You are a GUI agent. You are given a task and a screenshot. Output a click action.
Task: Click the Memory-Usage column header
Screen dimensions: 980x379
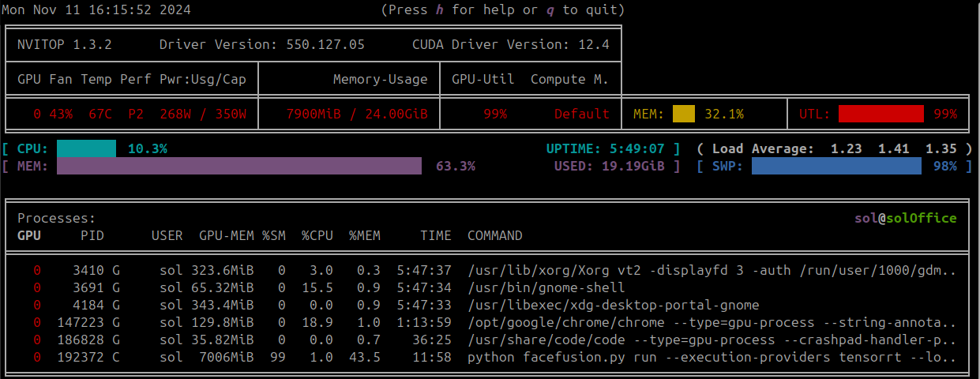[381, 80]
